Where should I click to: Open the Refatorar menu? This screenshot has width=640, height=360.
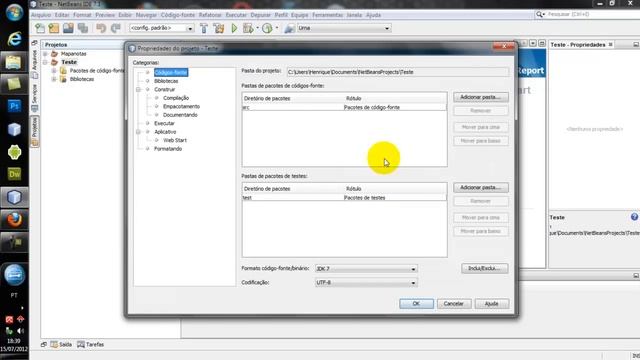click(210, 15)
